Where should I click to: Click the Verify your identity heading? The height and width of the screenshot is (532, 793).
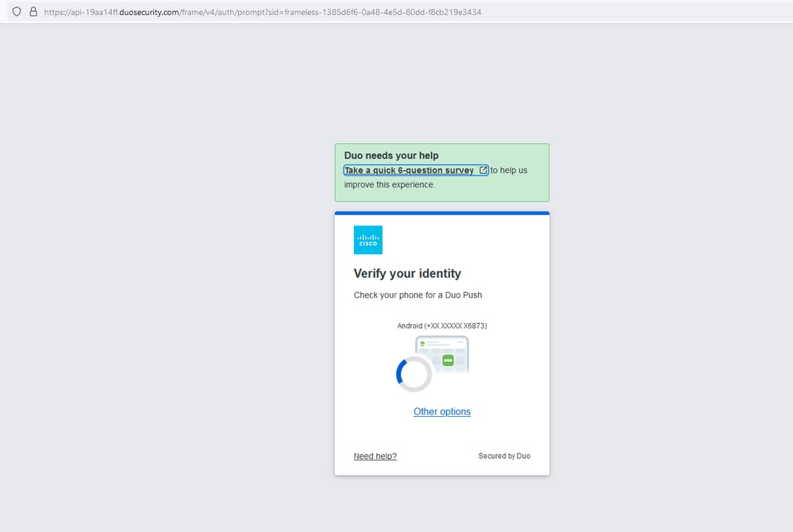click(x=407, y=274)
